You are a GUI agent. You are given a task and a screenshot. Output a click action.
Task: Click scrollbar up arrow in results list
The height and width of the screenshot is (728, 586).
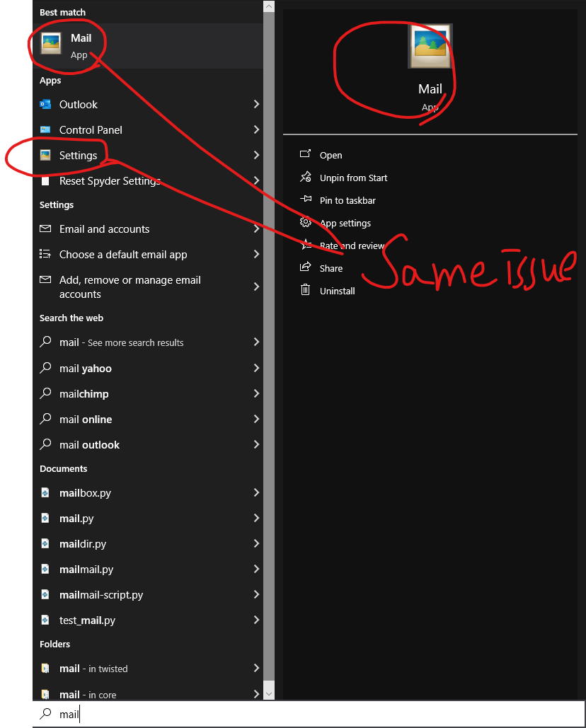pos(269,6)
